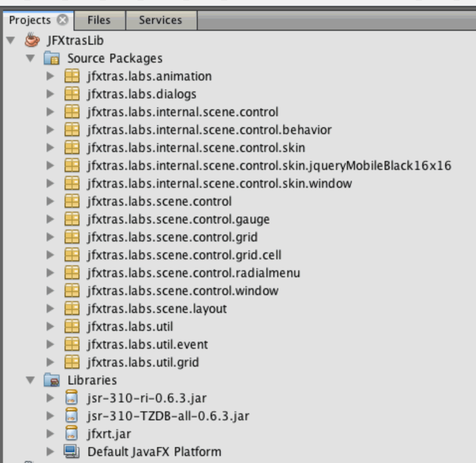Close the Projects tab with its X button
This screenshot has width=476, height=463.
tap(62, 20)
